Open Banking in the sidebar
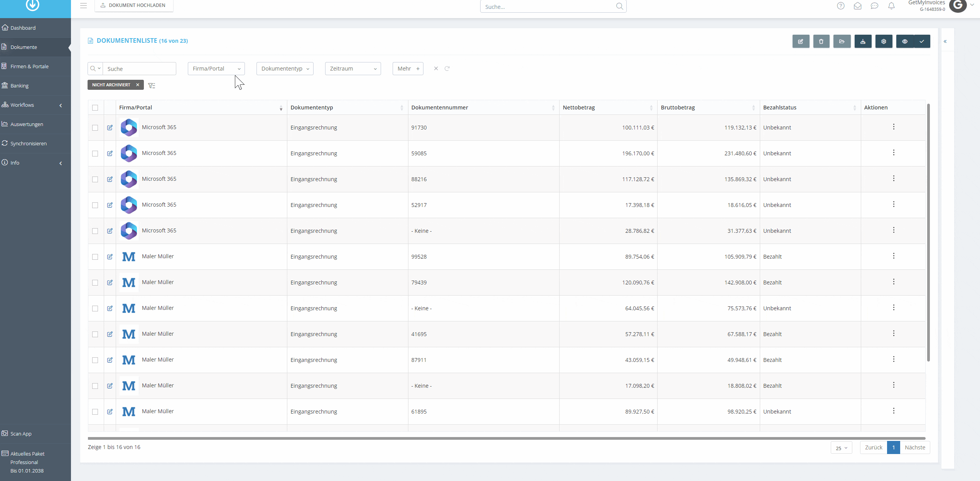Viewport: 980px width, 481px height. pyautogui.click(x=35, y=86)
